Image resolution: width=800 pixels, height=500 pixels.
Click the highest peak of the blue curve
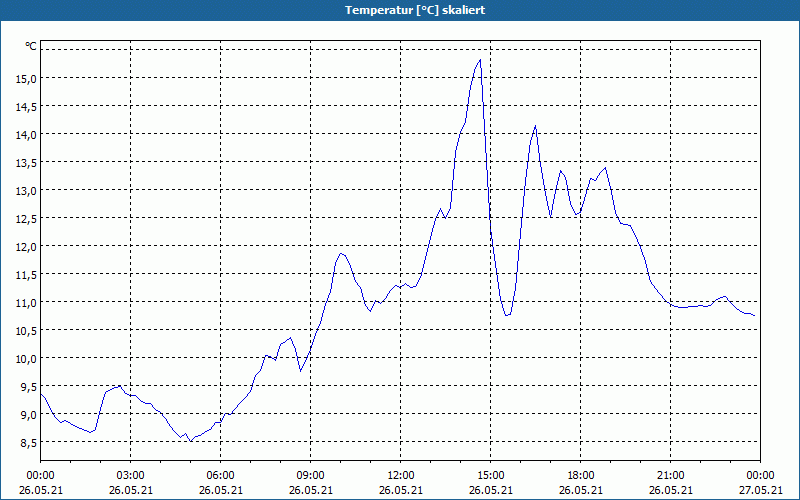(480, 60)
